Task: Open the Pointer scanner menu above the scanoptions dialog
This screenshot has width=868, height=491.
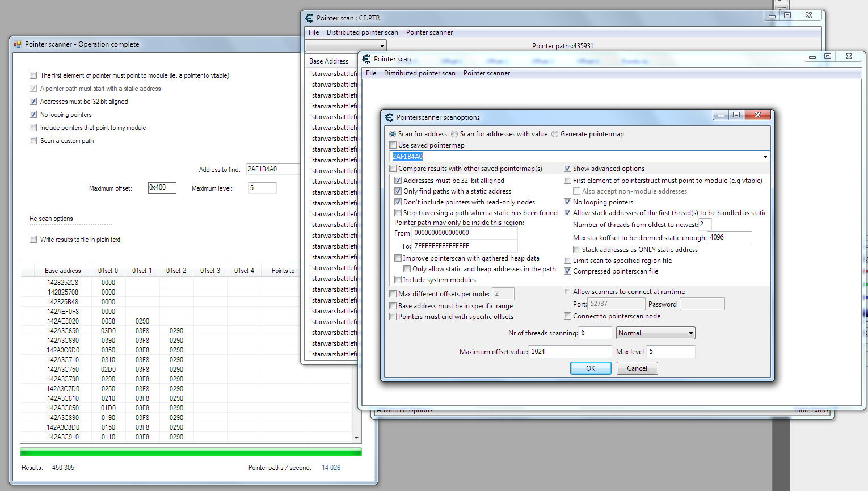Action: (486, 73)
